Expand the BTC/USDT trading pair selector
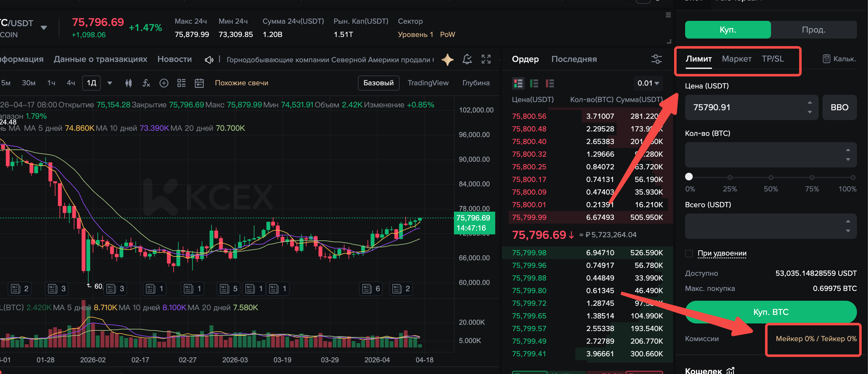The width and height of the screenshot is (868, 374). pyautogui.click(x=44, y=27)
